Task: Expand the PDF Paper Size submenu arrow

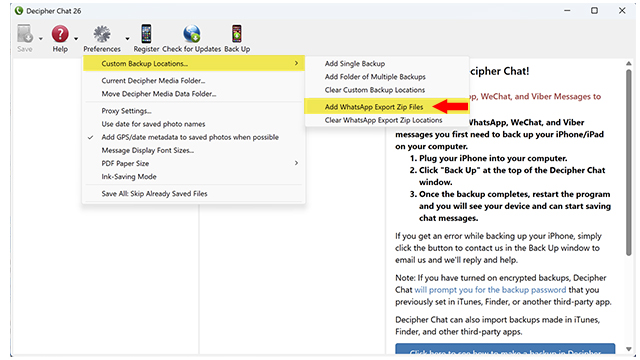Action: click(296, 163)
